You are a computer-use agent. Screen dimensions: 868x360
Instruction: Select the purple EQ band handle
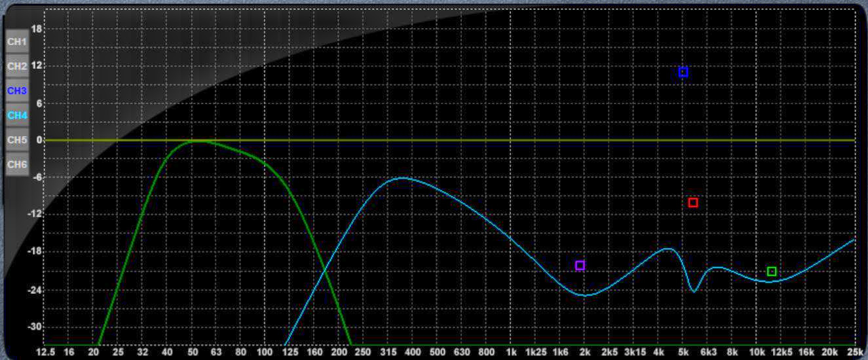tap(580, 265)
